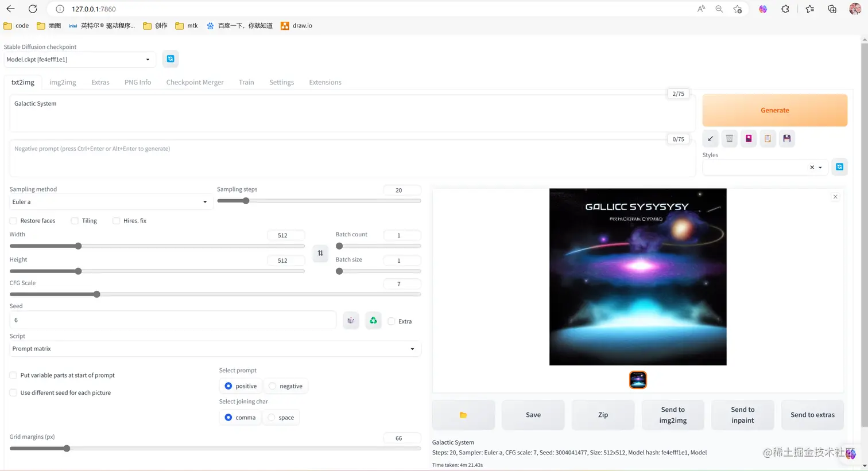The height and width of the screenshot is (471, 868).
Task: Open the Stable Diffusion checkpoint dropdown
Action: click(x=79, y=59)
